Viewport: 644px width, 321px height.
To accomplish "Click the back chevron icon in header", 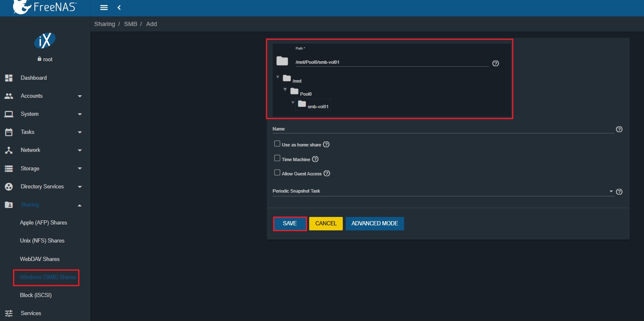I will [119, 8].
